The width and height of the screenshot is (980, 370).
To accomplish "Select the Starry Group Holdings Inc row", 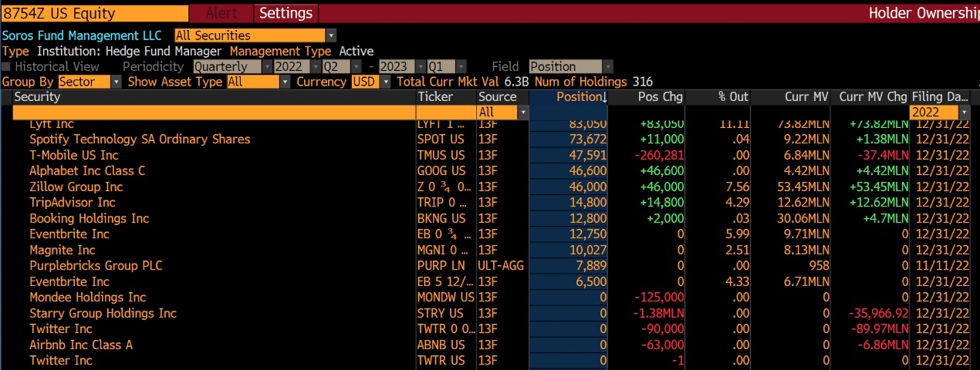I will tap(490, 313).
